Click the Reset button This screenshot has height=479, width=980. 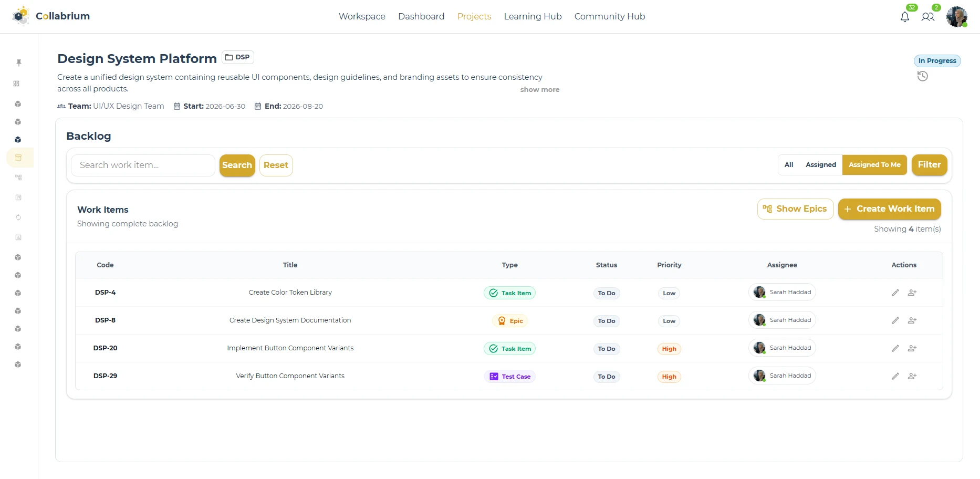276,165
